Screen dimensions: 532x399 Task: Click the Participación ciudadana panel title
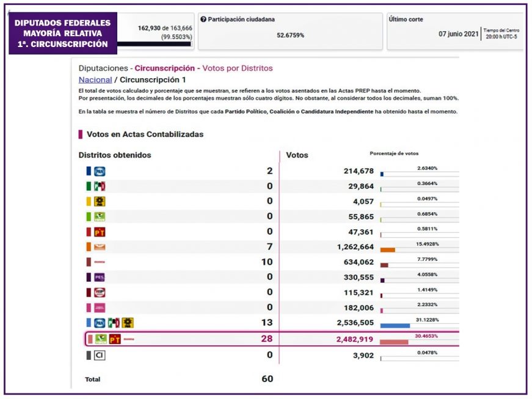241,20
